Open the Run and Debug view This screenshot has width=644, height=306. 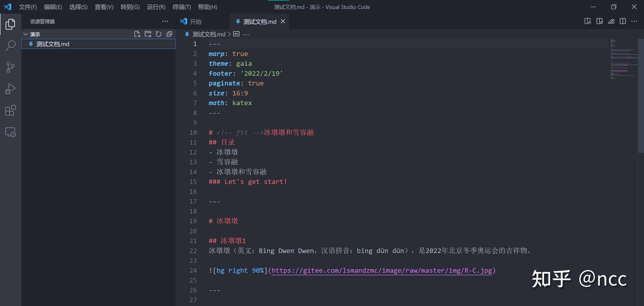pos(10,89)
